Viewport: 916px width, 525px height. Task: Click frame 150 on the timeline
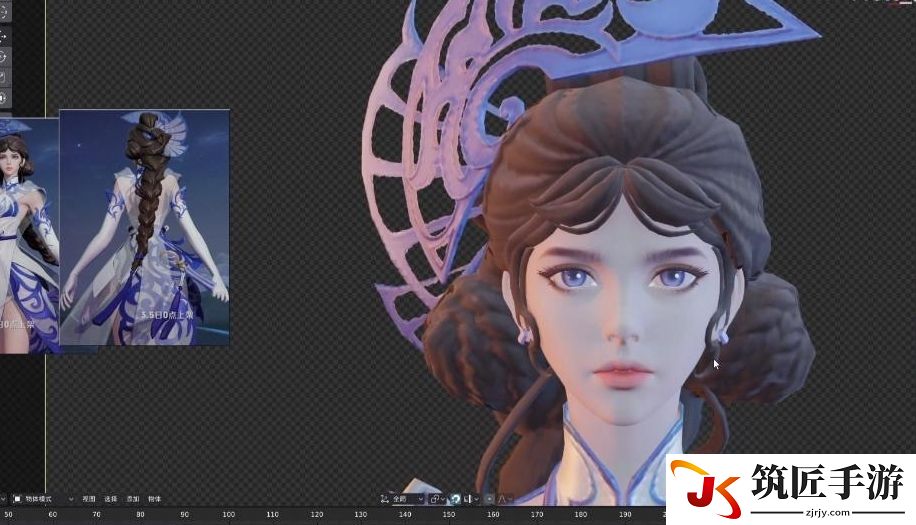tap(449, 514)
